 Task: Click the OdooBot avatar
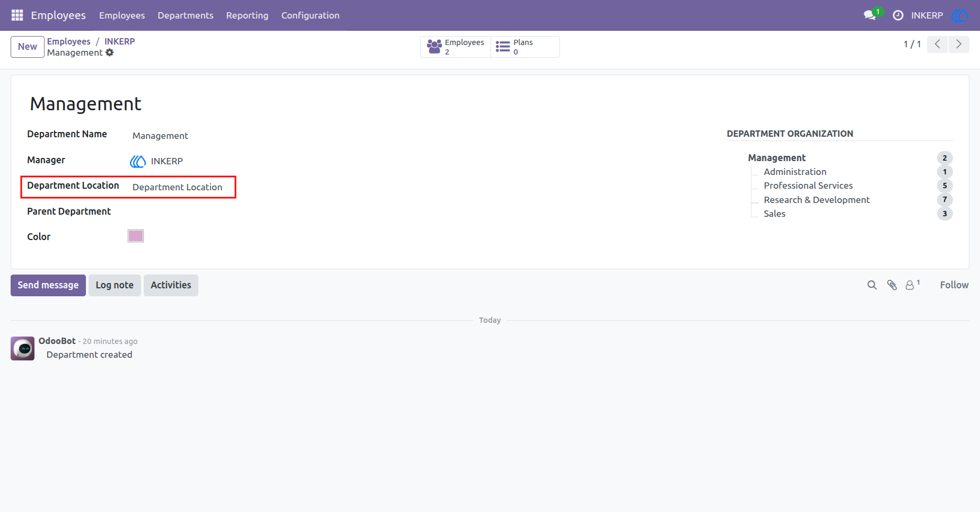tap(23, 348)
